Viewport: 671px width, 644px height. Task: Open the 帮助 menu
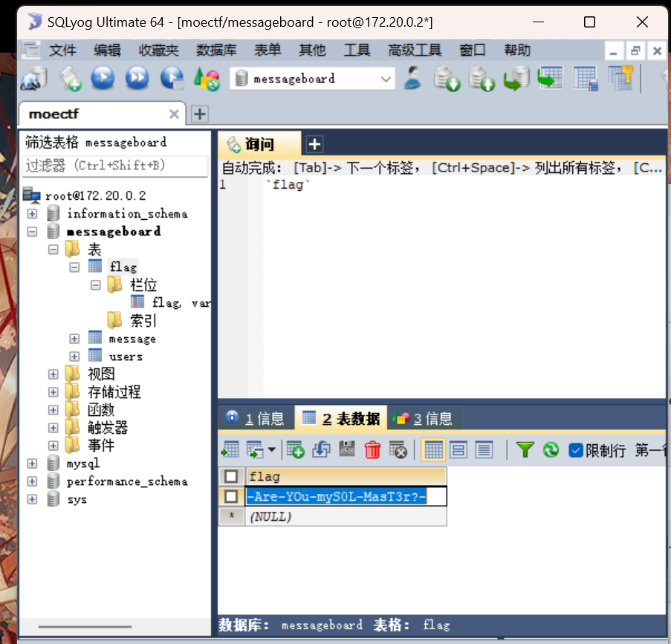pyautogui.click(x=517, y=51)
